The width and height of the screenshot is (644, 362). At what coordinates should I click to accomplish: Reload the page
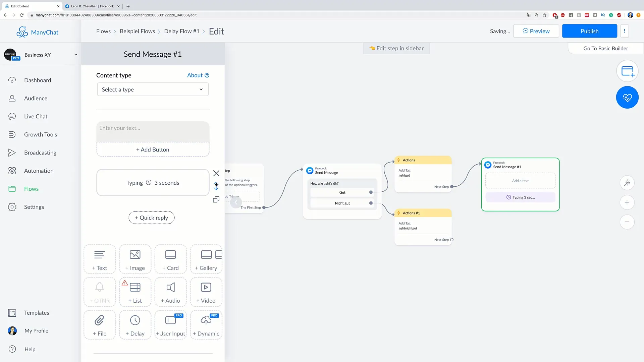click(21, 15)
